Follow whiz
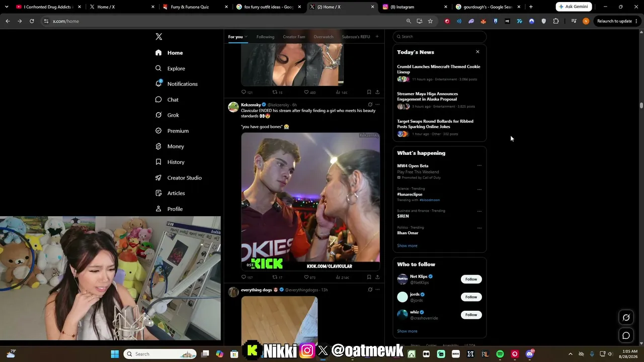Screen dimensions: 644x362 pyautogui.click(x=471, y=315)
